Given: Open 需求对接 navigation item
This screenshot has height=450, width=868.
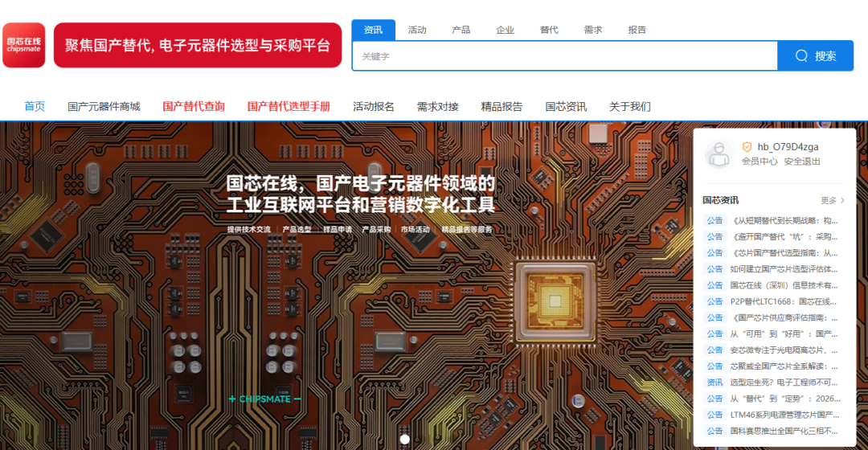Looking at the screenshot, I should [438, 106].
